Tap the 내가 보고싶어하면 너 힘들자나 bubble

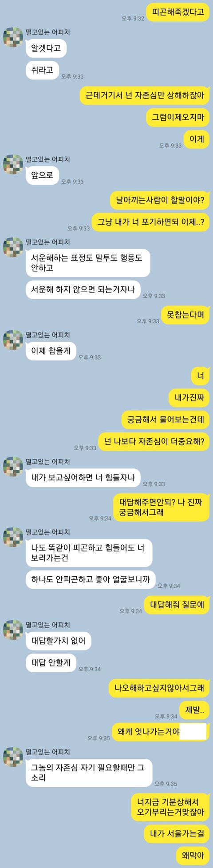pyautogui.click(x=83, y=478)
